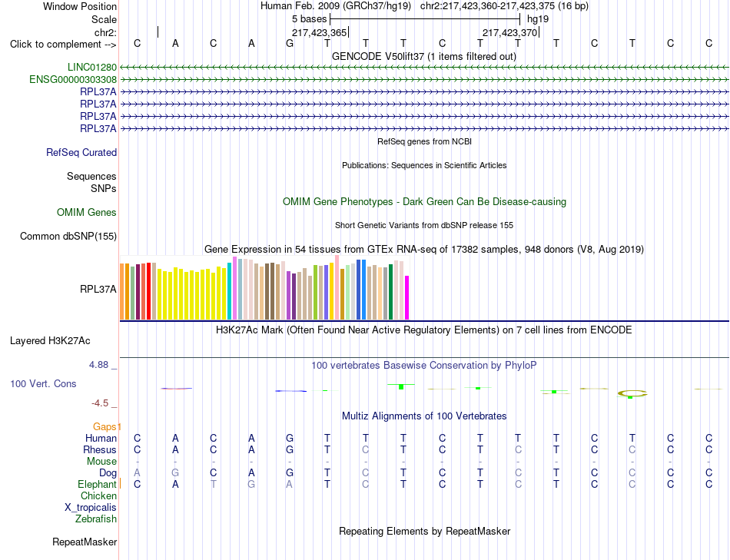This screenshot has width=730, height=560.
Task: Click the G base in complement sequence row
Action: pyautogui.click(x=290, y=44)
